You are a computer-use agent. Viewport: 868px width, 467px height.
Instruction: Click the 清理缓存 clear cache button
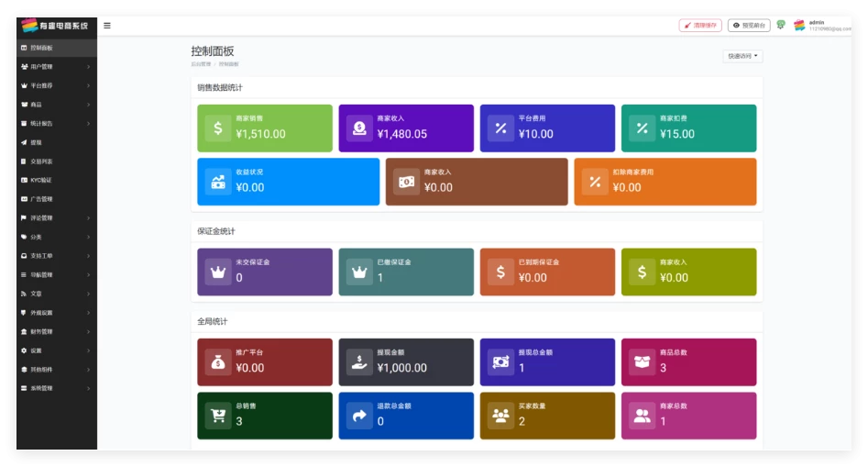(x=700, y=26)
